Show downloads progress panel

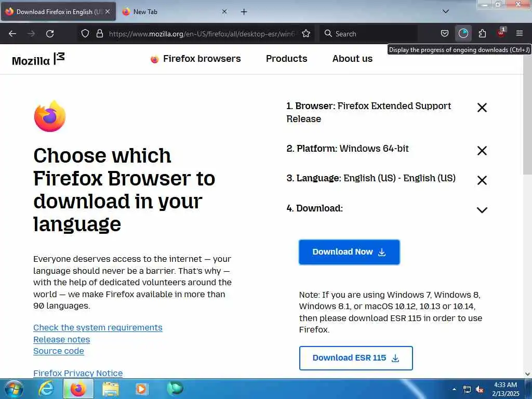click(463, 33)
